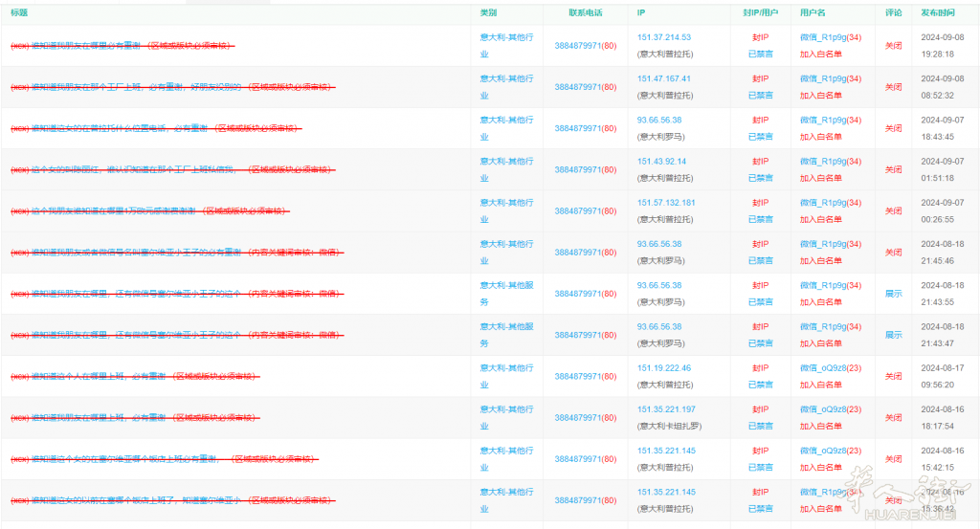Image resolution: width=980 pixels, height=529 pixels.
Task: Open the IP address 151.43.92.14
Action: 661,162
